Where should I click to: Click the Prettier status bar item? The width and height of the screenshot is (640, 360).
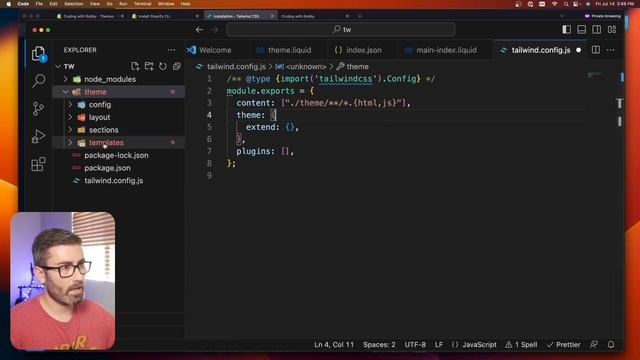tap(564, 344)
